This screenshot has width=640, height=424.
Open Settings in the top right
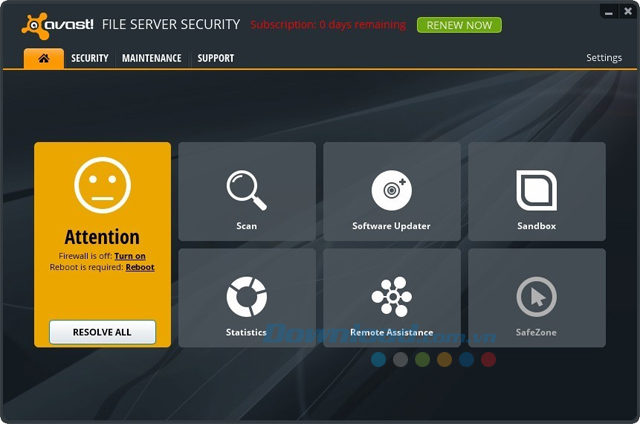(604, 58)
